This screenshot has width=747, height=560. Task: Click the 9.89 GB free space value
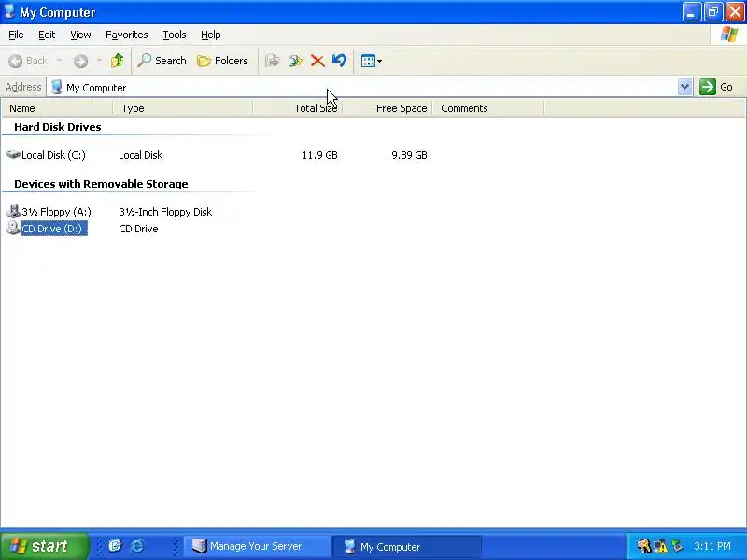pyautogui.click(x=409, y=155)
